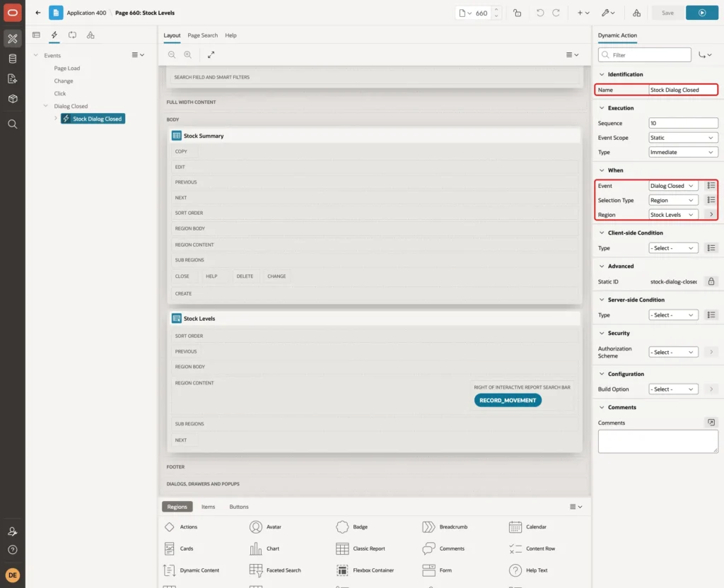Screen dimensions: 724x588
Task: Open the Comments expand editor icon
Action: pos(711,423)
